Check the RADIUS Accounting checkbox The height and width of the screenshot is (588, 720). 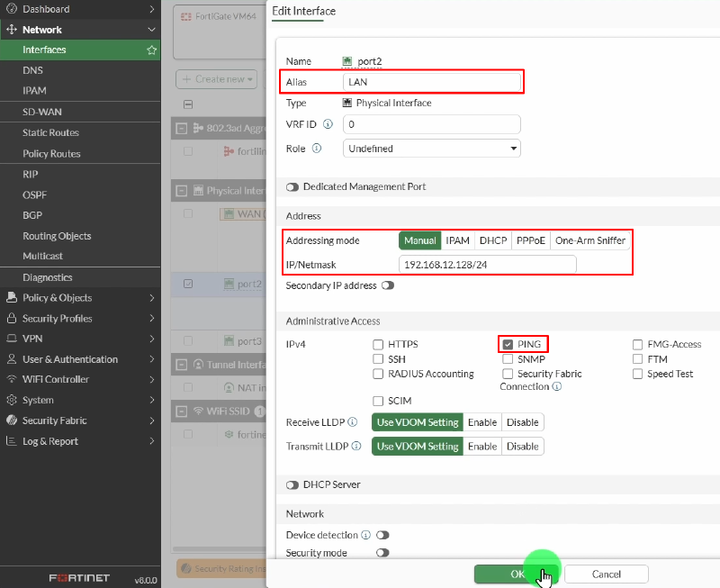378,374
